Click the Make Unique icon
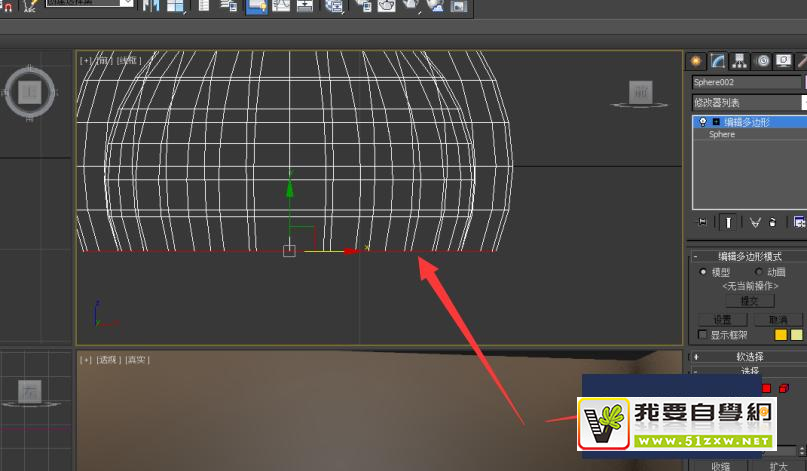The image size is (807, 471). 755,222
